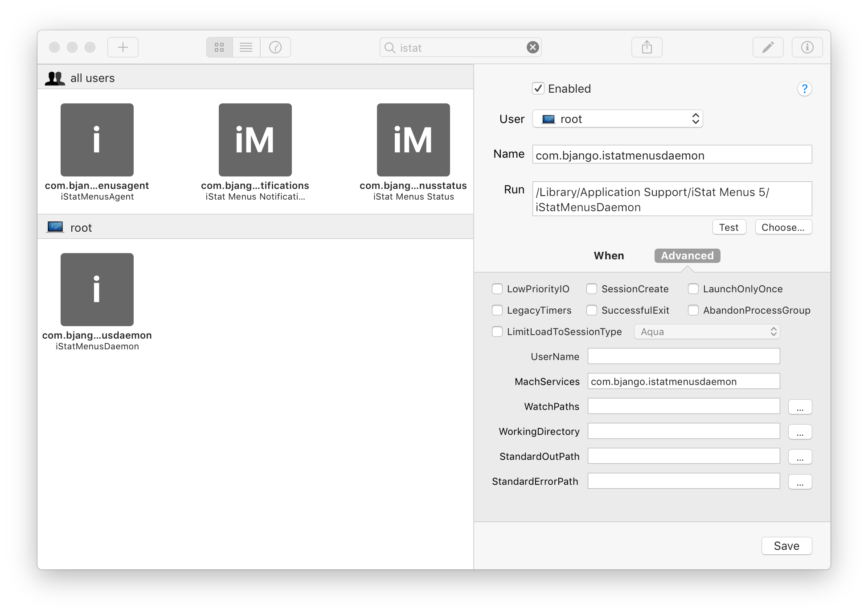
Task: Browse for WatchPaths with ellipsis button
Action: pos(800,407)
